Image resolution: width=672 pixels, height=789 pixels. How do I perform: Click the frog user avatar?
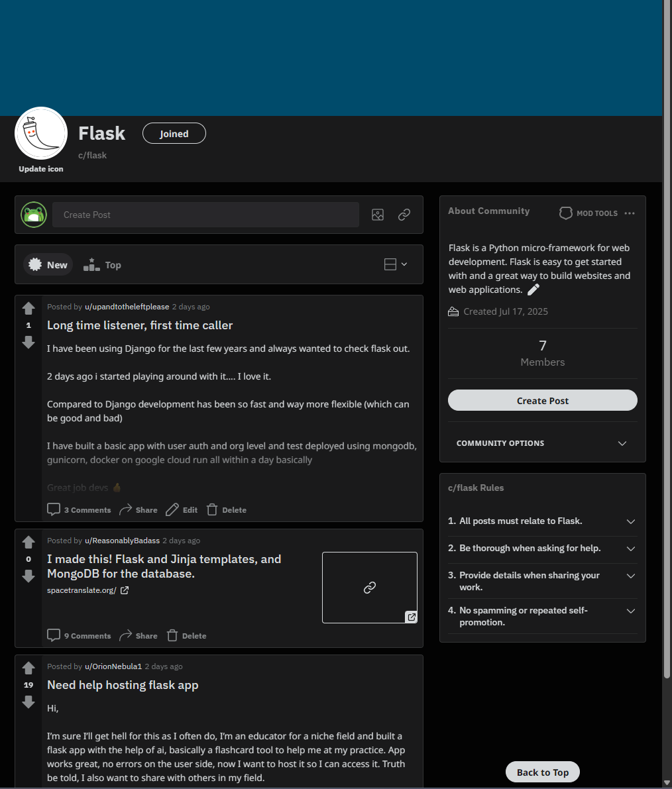(x=34, y=215)
